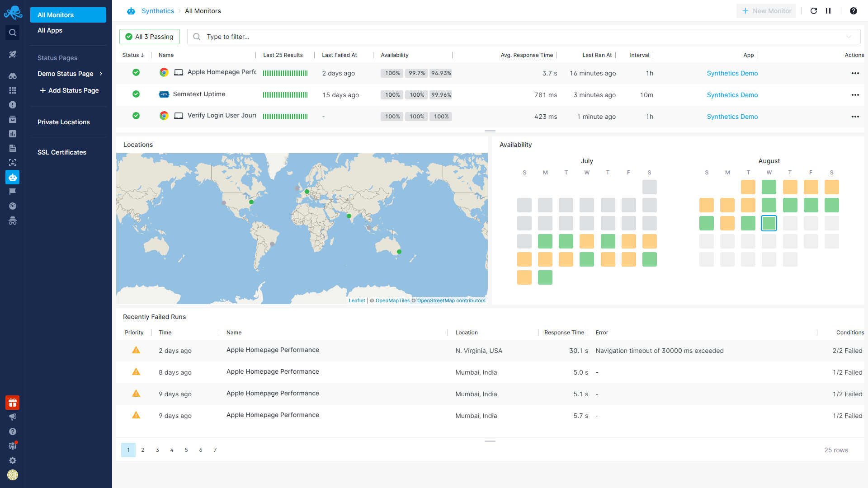Image resolution: width=868 pixels, height=488 pixels.
Task: Open Settings via the gear icon
Action: click(13, 460)
